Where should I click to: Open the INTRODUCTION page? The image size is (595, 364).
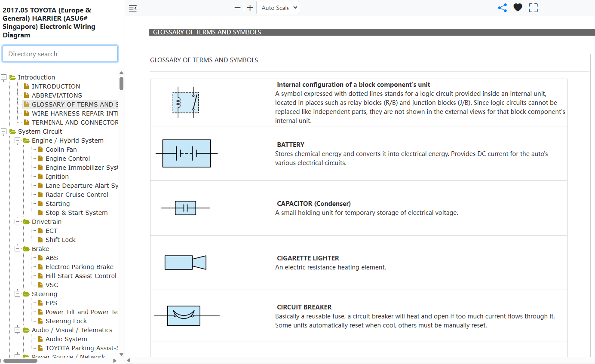coord(56,86)
